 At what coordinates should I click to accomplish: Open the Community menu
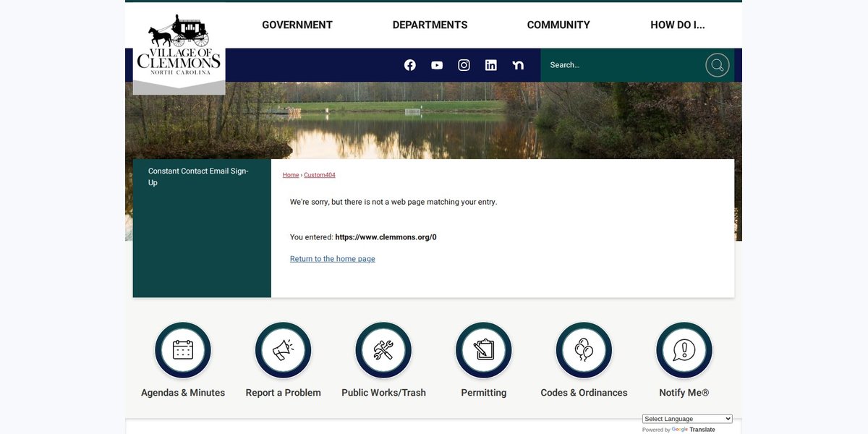558,25
